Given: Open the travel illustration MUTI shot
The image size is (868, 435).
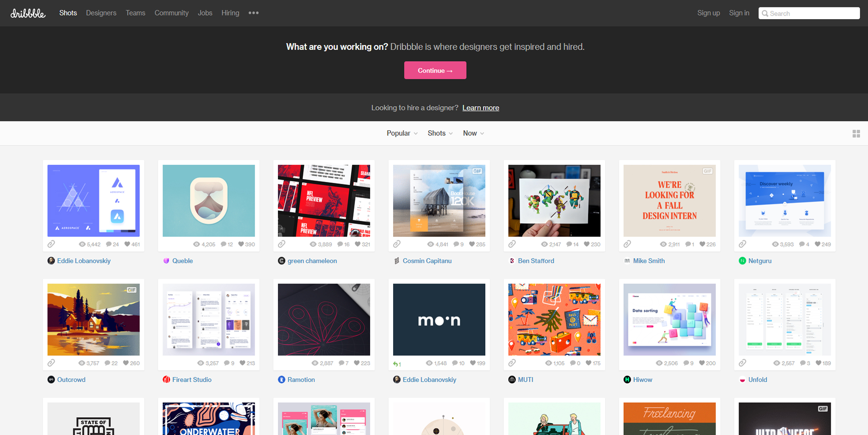Looking at the screenshot, I should (x=554, y=320).
